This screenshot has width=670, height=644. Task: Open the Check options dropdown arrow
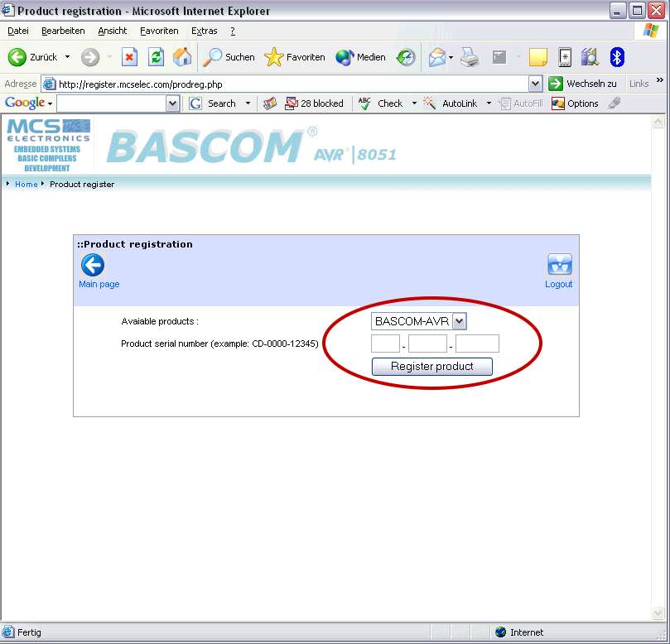[414, 103]
